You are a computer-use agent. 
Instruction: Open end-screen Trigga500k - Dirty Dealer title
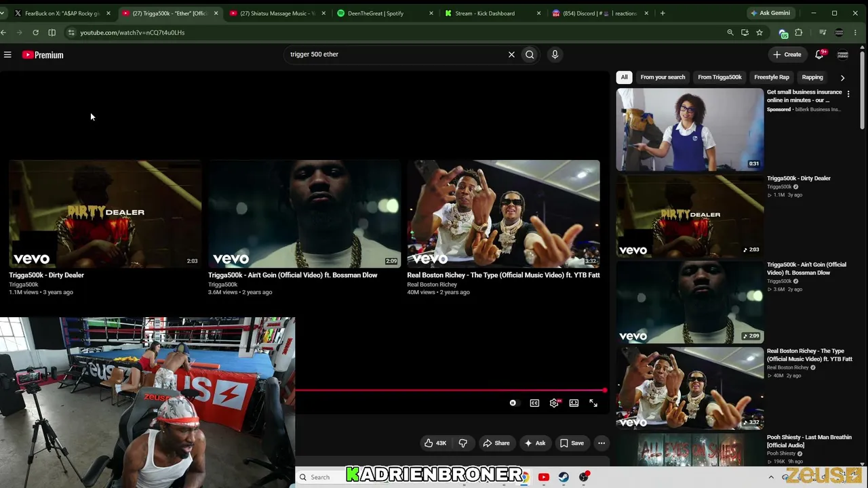(47, 275)
